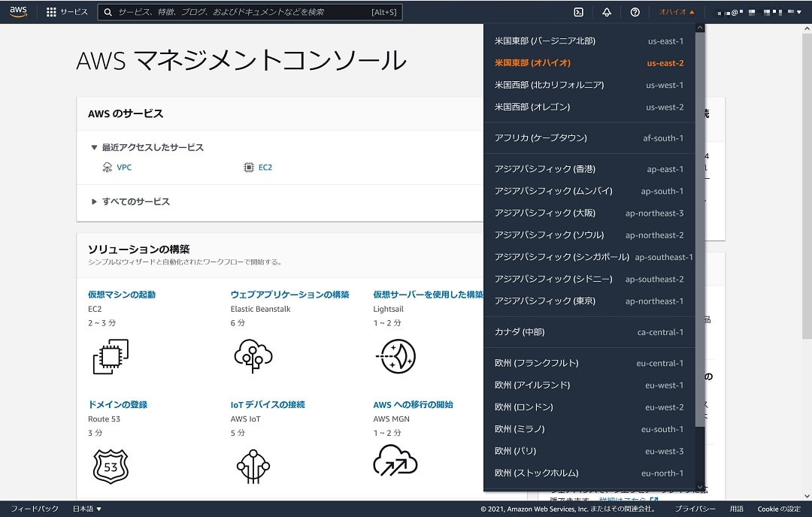This screenshot has height=517, width=812.
Task: Open Cookie の設定 footer link
Action: pos(779,509)
